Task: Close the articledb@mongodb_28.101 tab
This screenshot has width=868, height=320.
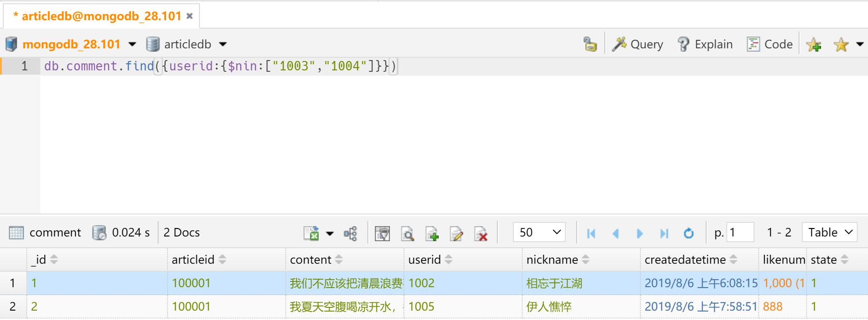Action: pyautogui.click(x=190, y=16)
